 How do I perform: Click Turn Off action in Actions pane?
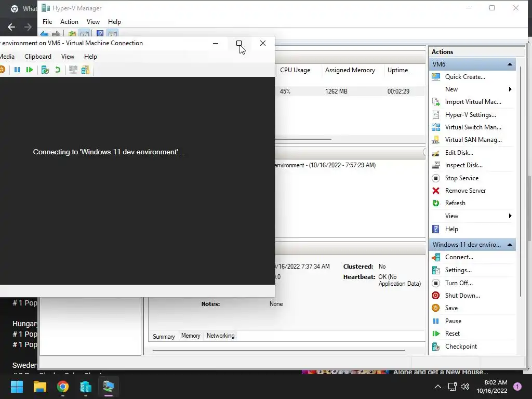(459, 283)
